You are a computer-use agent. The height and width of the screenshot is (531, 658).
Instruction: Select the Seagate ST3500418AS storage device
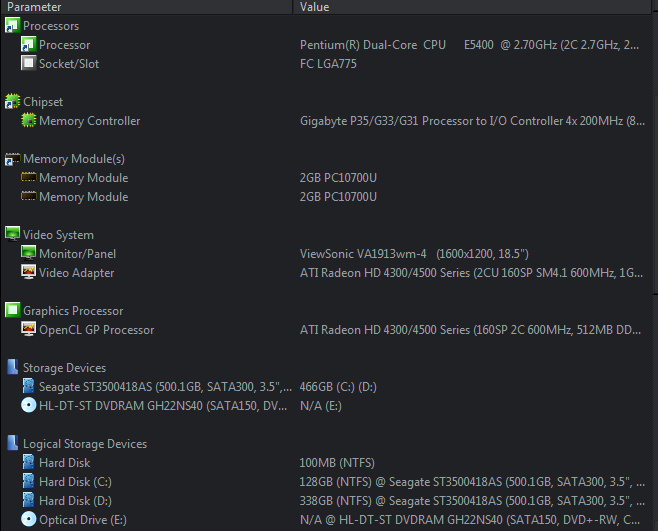[x=165, y=387]
